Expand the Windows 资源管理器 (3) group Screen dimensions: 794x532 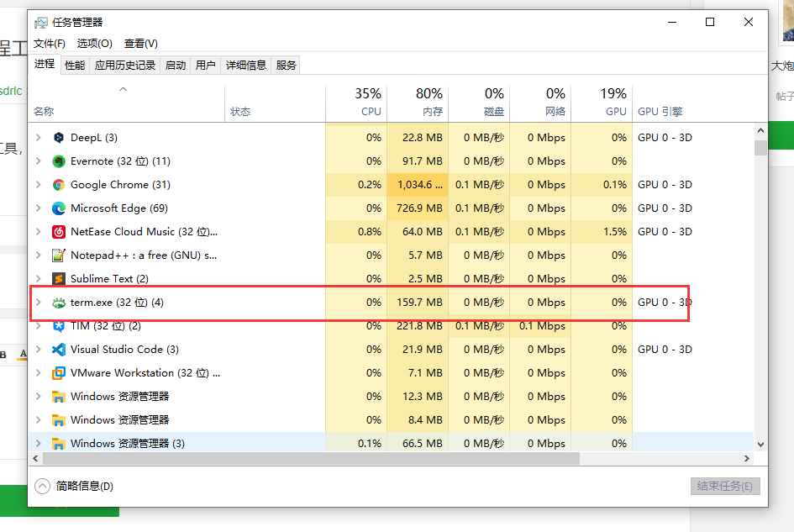[39, 444]
